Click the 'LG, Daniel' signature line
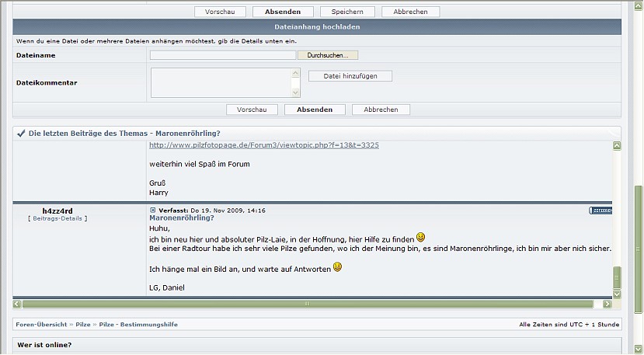The height and width of the screenshot is (355, 644). 167,287
